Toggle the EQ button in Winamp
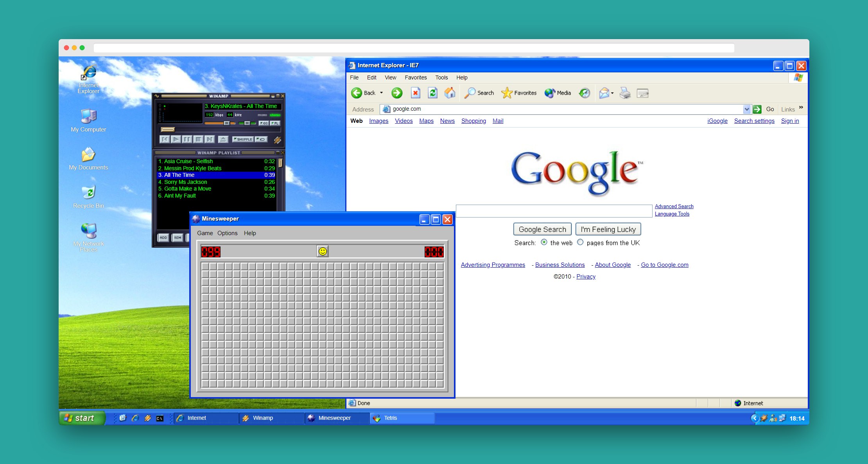 click(x=264, y=123)
